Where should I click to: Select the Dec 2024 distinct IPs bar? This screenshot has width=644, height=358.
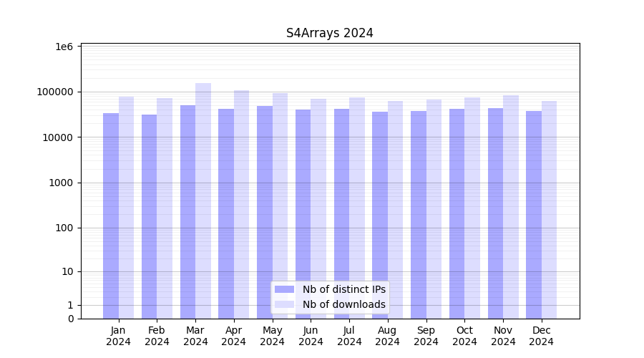pos(534,215)
